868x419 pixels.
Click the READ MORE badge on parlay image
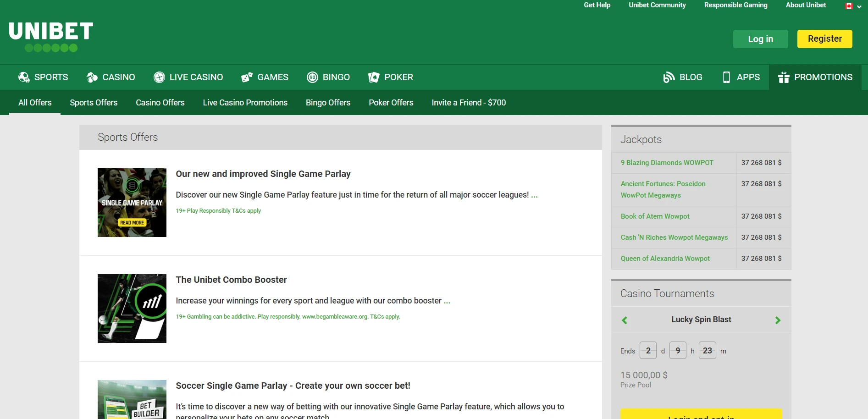[132, 223]
